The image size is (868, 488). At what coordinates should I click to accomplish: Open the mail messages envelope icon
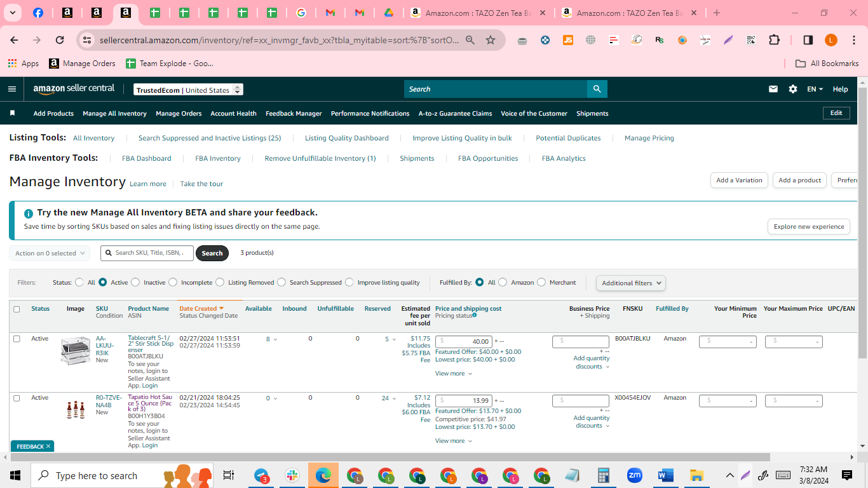(773, 89)
